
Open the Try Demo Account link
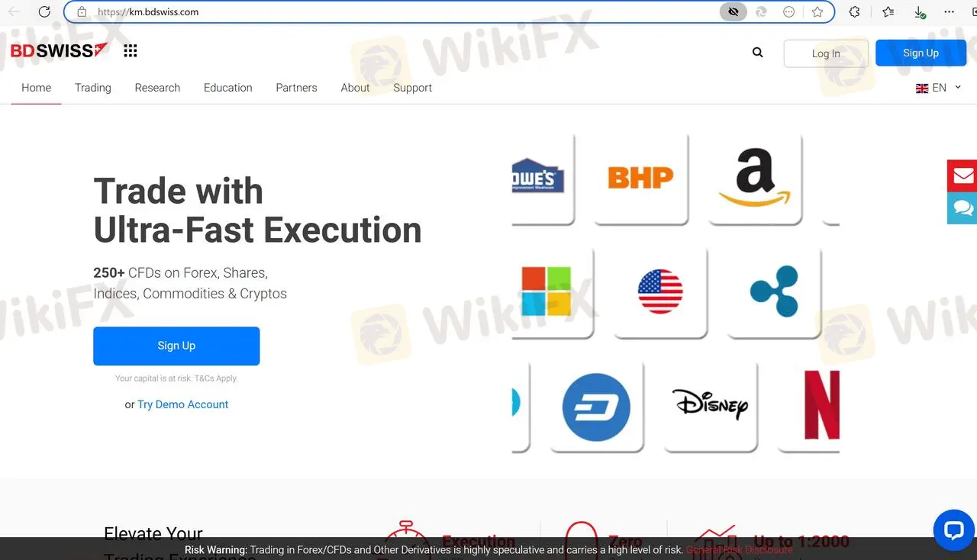pyautogui.click(x=182, y=404)
